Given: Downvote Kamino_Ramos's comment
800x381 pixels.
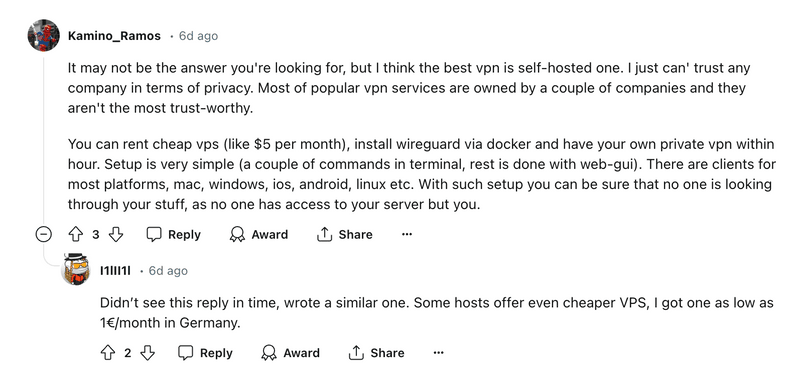Looking at the screenshot, I should [x=116, y=235].
